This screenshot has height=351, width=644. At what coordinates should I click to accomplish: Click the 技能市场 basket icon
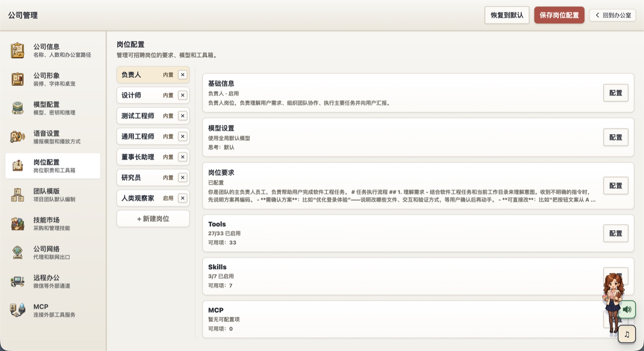[x=17, y=224]
